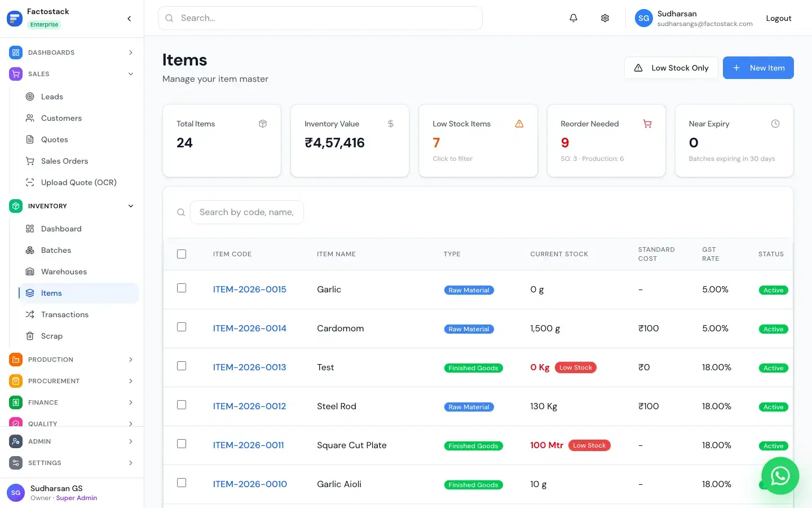The width and height of the screenshot is (812, 508).
Task: Tick the select-all checkbox in table header
Action: point(182,254)
